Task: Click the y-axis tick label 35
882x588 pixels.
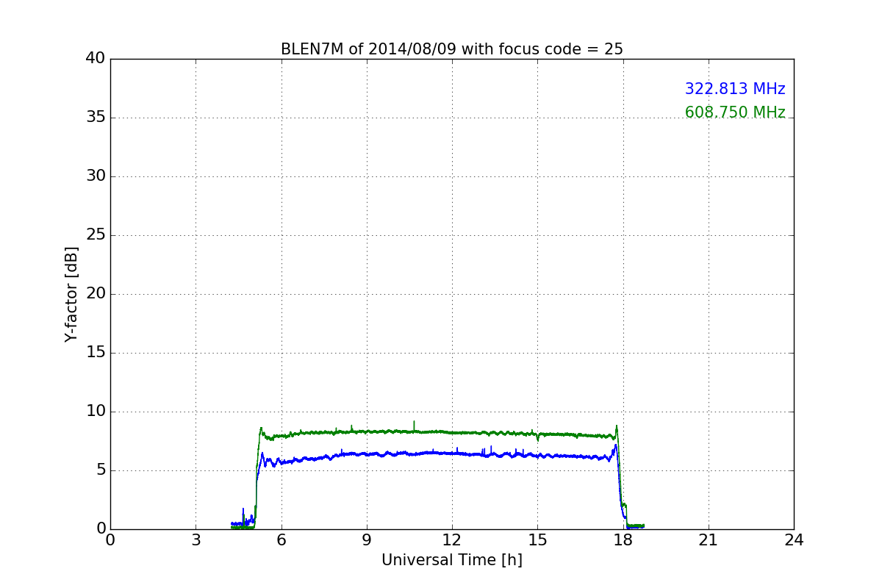Action: (96, 118)
